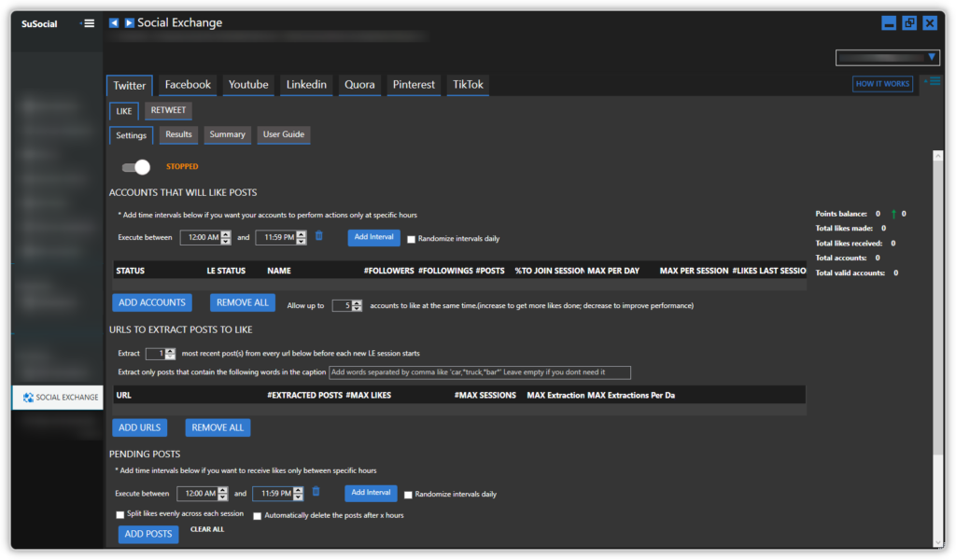Click the #EXTRACTED POSTS column header
956x560 pixels.
[x=305, y=396]
